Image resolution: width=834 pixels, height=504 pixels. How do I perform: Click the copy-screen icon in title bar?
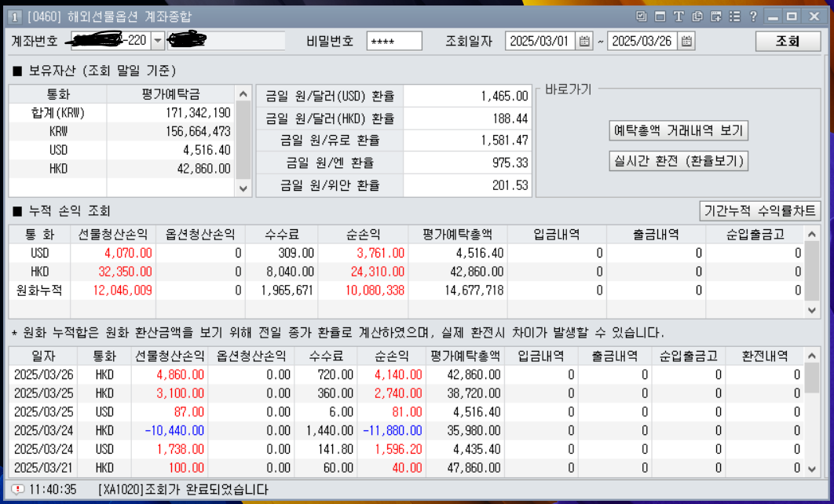point(697,16)
